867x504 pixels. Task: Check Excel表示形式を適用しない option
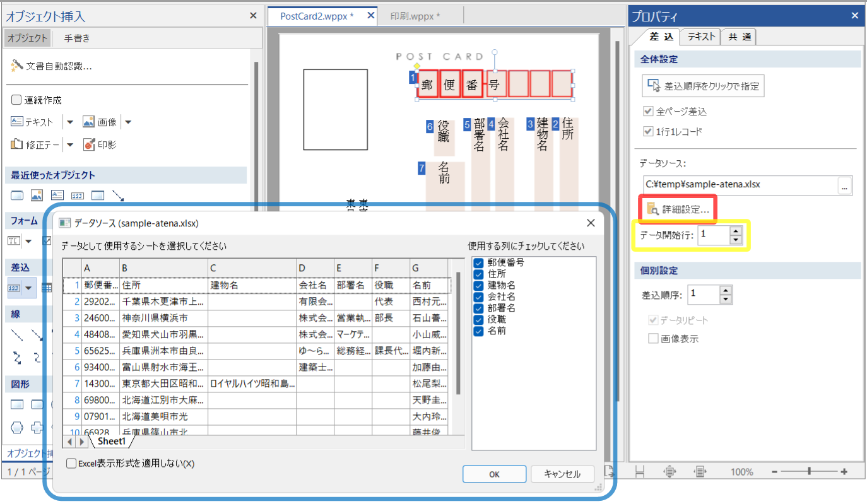pos(72,463)
